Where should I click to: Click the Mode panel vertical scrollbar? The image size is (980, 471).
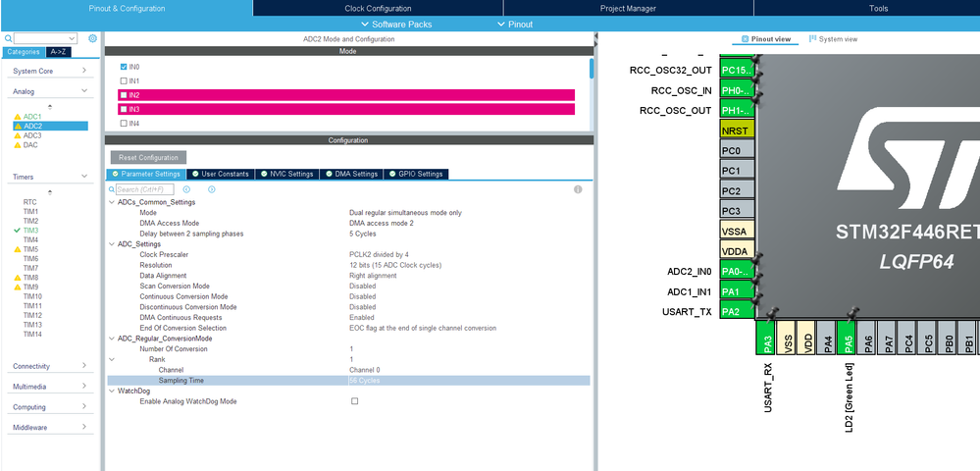coord(592,68)
